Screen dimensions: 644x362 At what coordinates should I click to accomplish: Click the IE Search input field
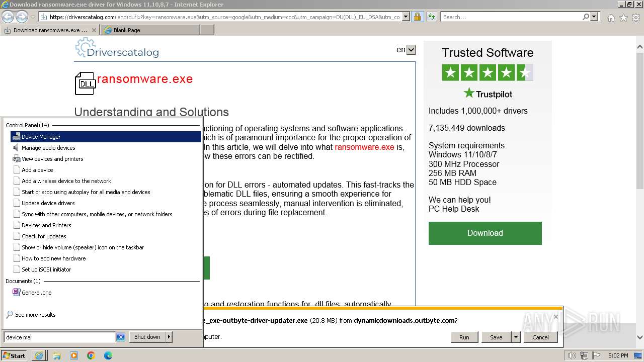(511, 17)
